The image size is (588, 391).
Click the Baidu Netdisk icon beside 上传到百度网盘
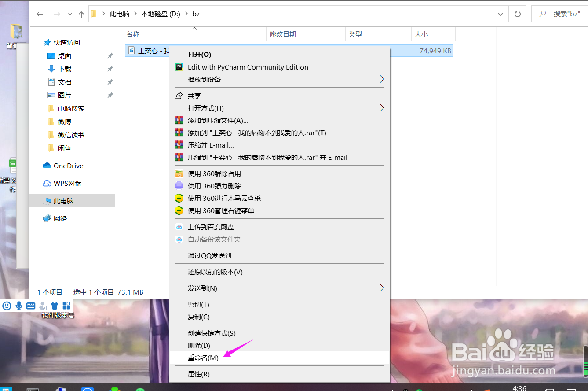coord(179,227)
